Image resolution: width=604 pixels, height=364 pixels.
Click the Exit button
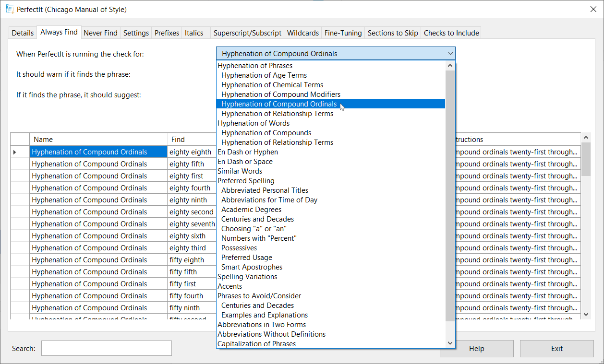(556, 349)
